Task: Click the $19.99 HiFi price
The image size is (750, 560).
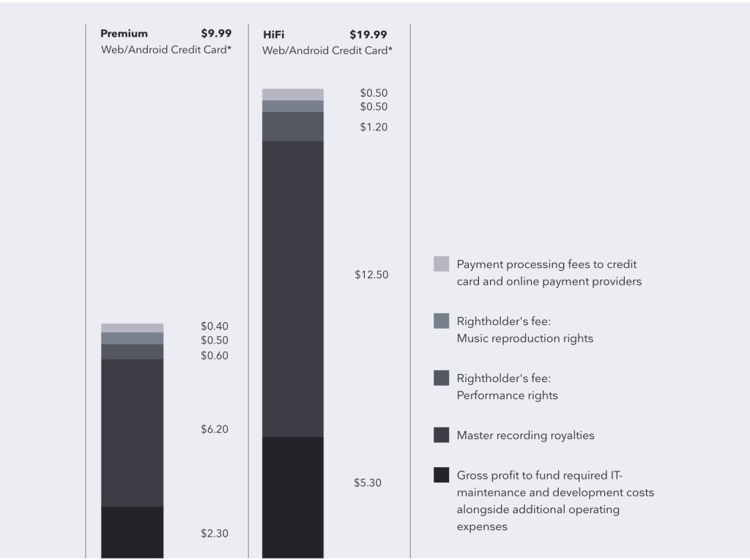Action: [x=368, y=34]
